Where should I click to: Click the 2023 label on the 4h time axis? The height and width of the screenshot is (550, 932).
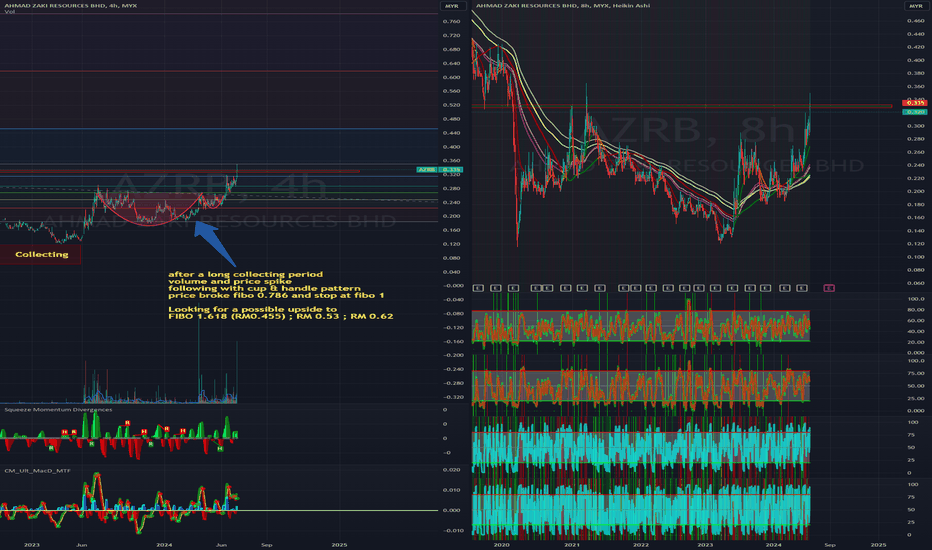32,545
